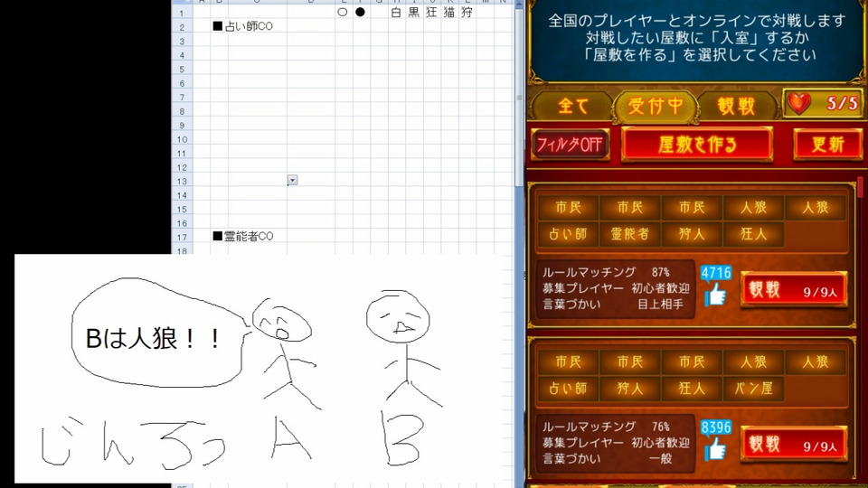Click the 8396 like count badge
The image size is (868, 488).
point(716,427)
